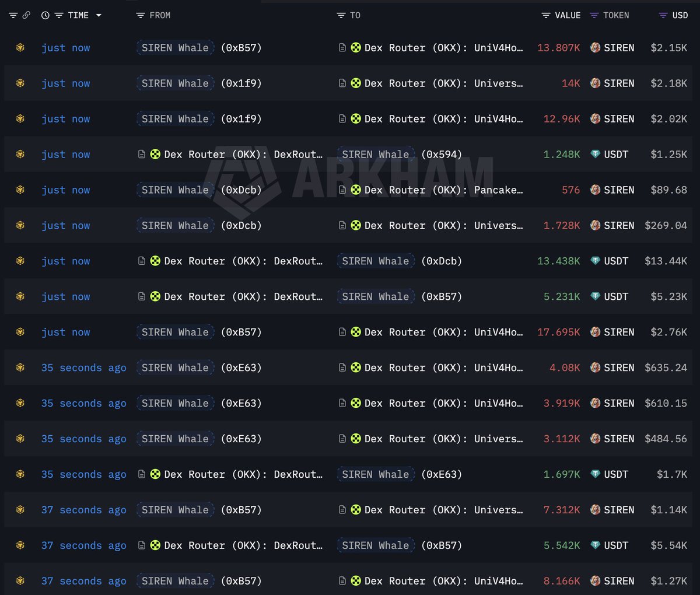The height and width of the screenshot is (595, 700).
Task: Open the transaction hash filter icon in header
Action: point(13,15)
